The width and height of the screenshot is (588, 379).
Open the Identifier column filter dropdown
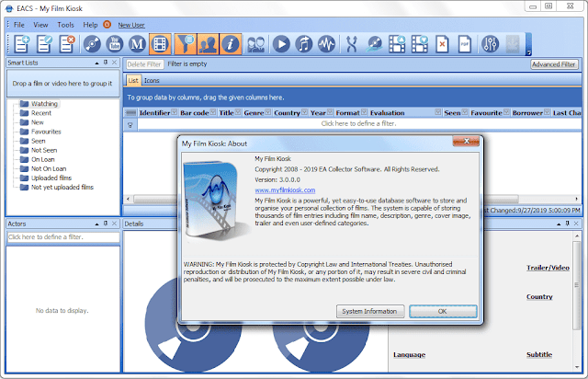[175, 112]
